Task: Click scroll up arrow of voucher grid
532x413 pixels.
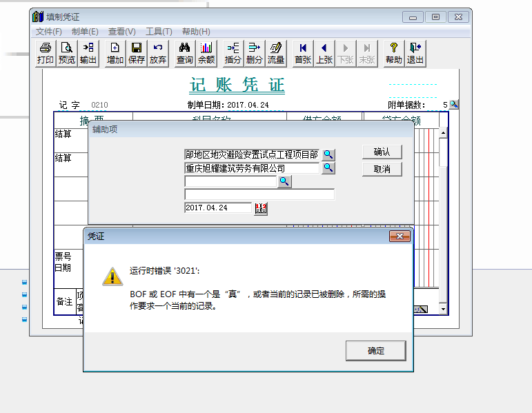Action: pyautogui.click(x=443, y=133)
